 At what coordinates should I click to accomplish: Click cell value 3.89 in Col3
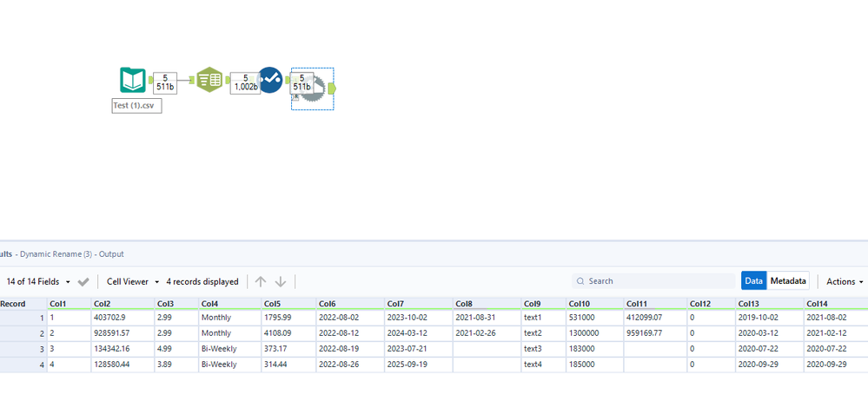click(176, 365)
